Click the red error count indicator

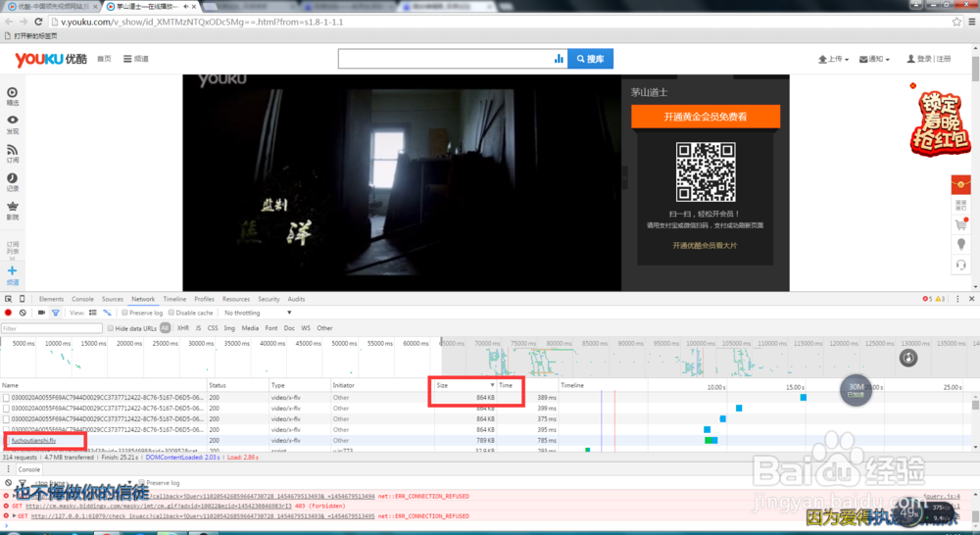pyautogui.click(x=927, y=299)
